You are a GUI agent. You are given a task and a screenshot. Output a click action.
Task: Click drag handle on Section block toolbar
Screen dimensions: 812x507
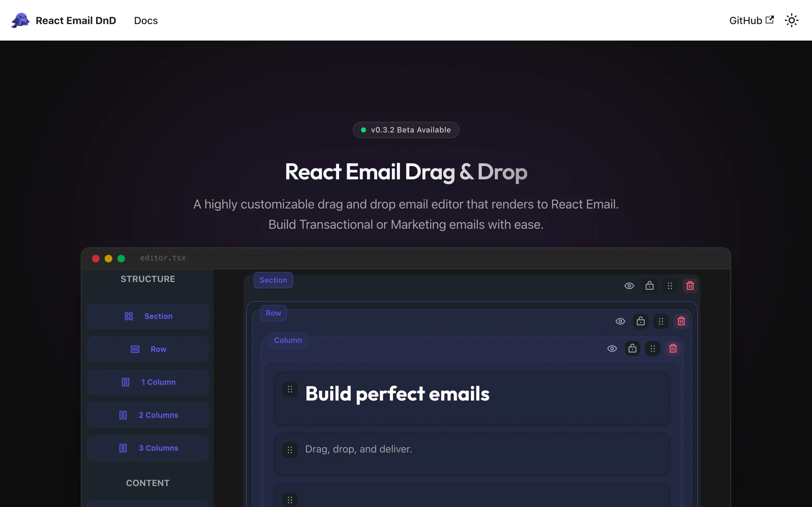click(670, 286)
